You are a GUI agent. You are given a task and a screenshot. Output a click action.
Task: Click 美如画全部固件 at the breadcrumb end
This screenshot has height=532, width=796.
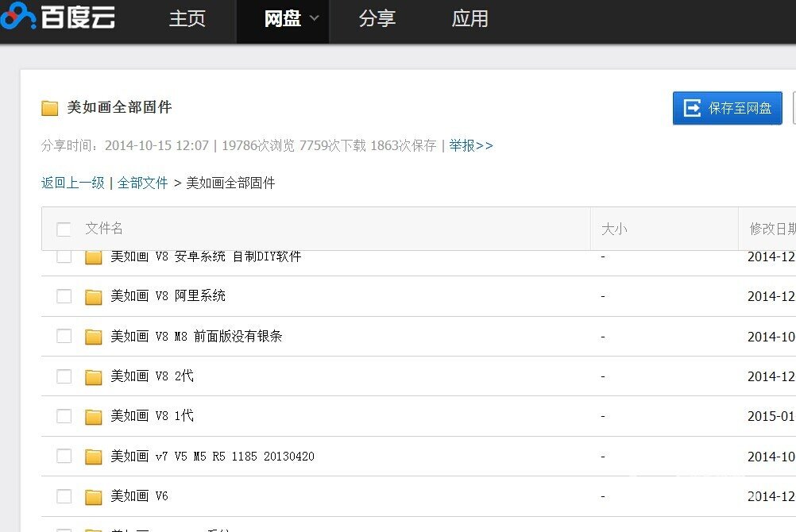pos(230,183)
